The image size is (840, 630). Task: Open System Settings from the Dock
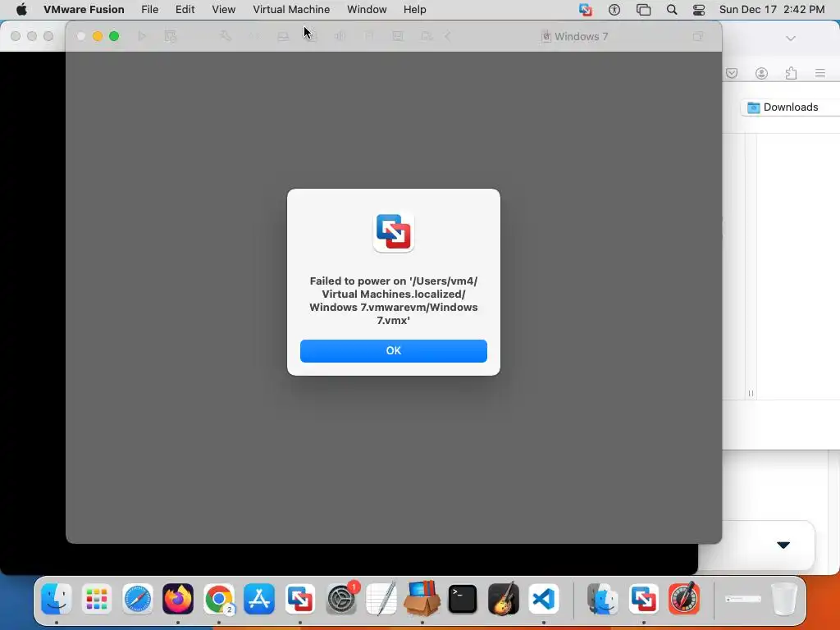click(x=340, y=598)
